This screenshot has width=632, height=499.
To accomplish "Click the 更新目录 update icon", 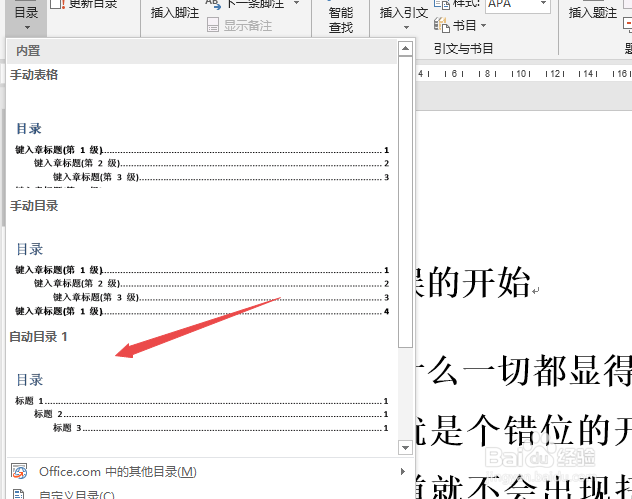I will coord(57,4).
